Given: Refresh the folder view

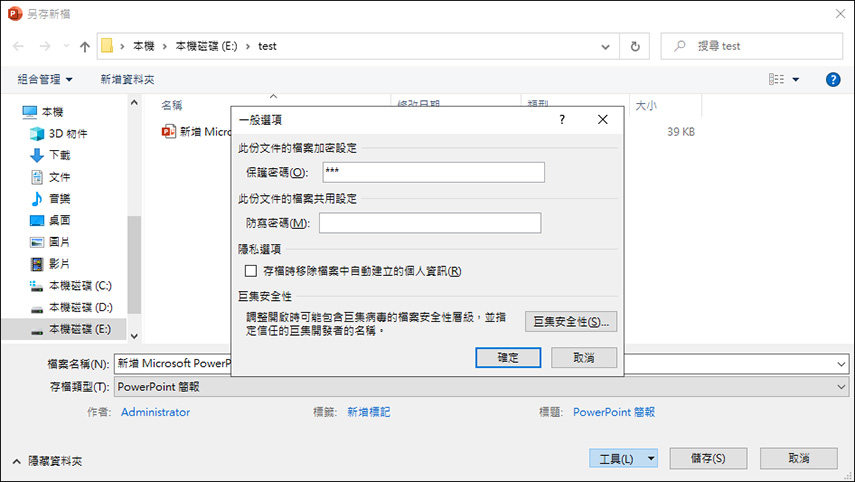Looking at the screenshot, I should [635, 46].
